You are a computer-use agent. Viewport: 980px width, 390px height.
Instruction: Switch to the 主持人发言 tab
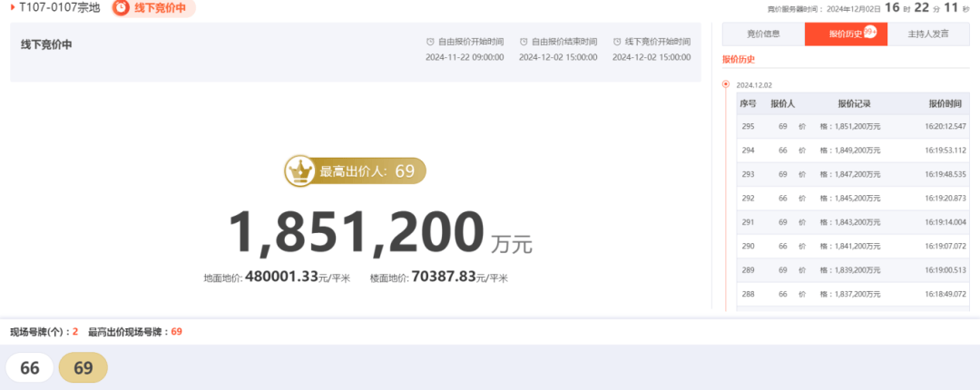[927, 34]
